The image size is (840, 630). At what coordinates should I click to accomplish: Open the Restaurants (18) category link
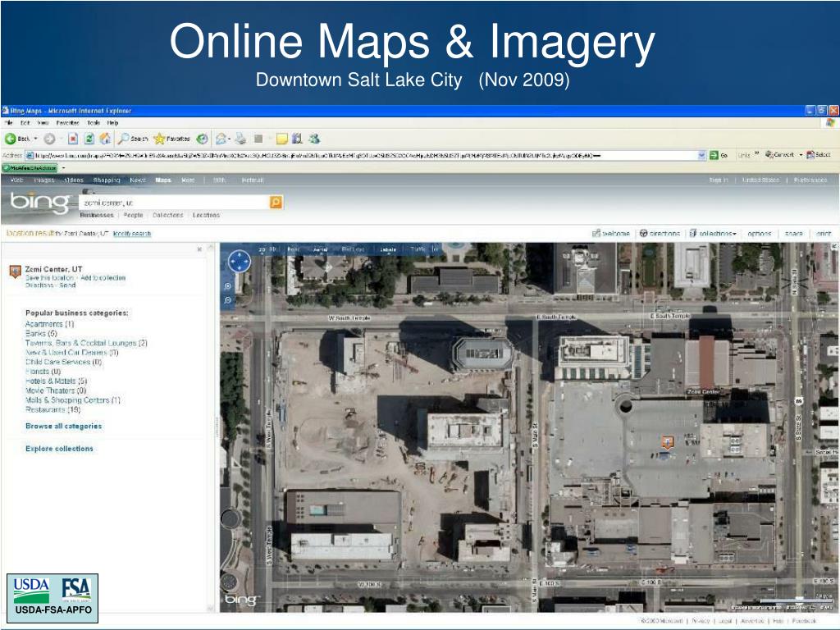52,409
